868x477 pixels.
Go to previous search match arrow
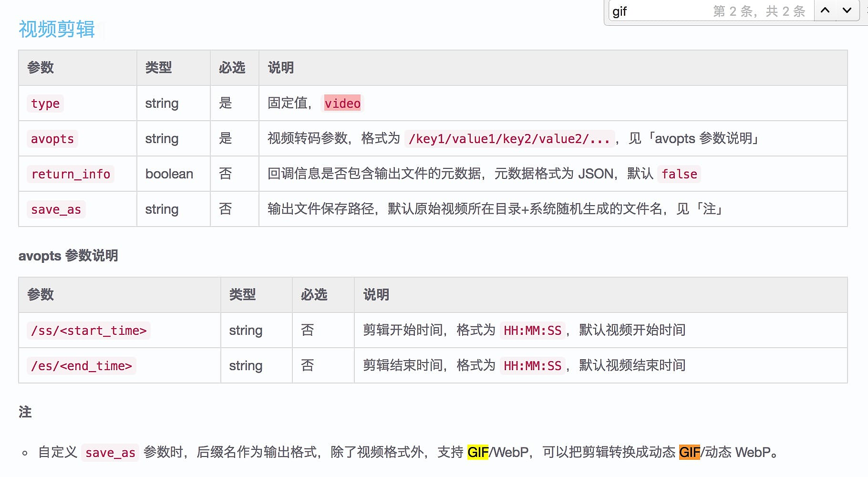click(x=825, y=10)
